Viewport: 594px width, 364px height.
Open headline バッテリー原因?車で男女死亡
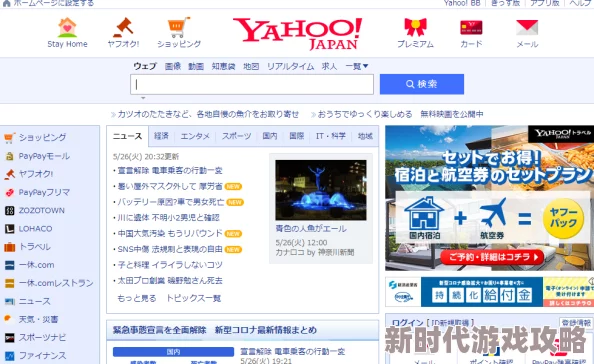170,202
